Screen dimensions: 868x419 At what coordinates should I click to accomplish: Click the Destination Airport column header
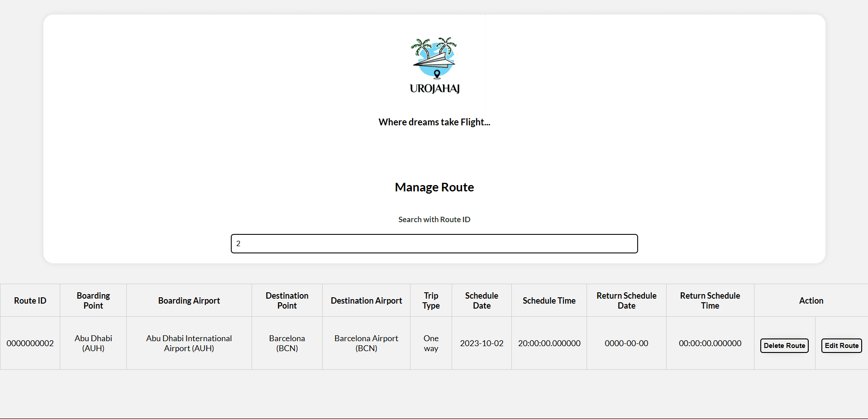coord(366,300)
